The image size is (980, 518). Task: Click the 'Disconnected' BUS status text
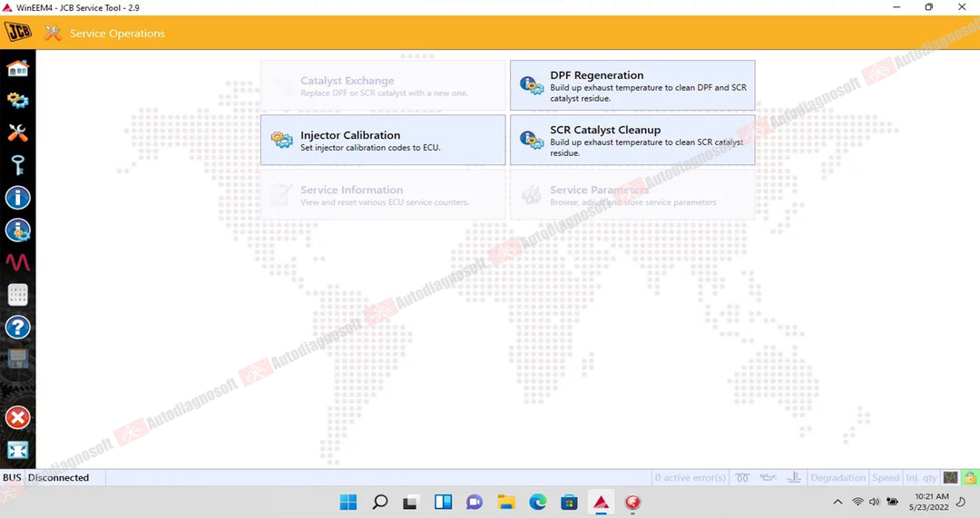coord(59,478)
